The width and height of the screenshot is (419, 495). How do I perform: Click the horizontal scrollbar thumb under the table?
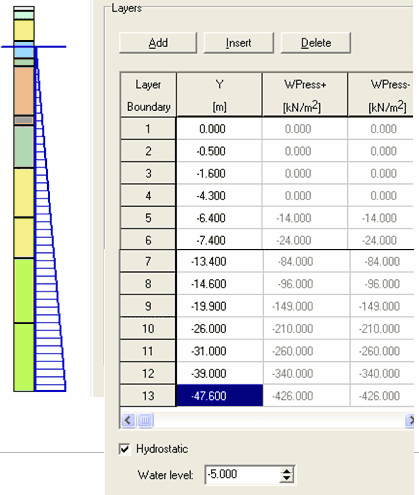click(145, 420)
